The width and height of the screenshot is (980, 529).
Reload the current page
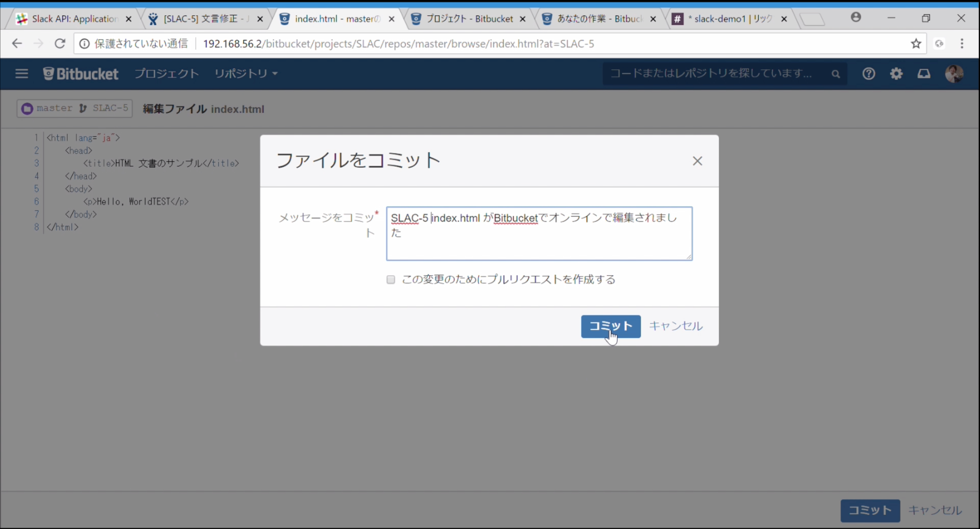click(x=60, y=44)
